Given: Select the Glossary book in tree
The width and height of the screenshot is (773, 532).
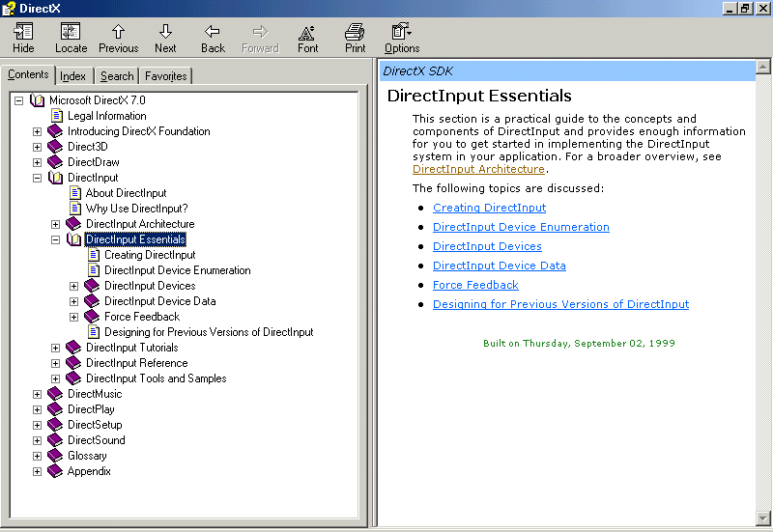Looking at the screenshot, I should [87, 456].
